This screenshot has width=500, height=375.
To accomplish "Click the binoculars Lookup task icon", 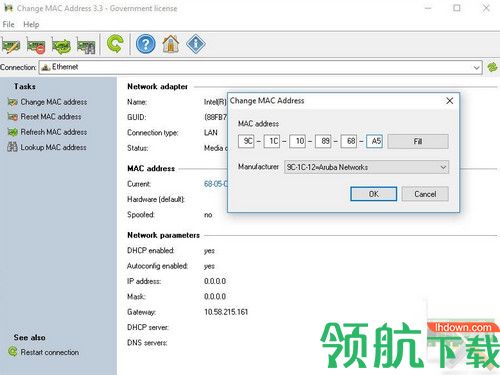I will (12, 147).
